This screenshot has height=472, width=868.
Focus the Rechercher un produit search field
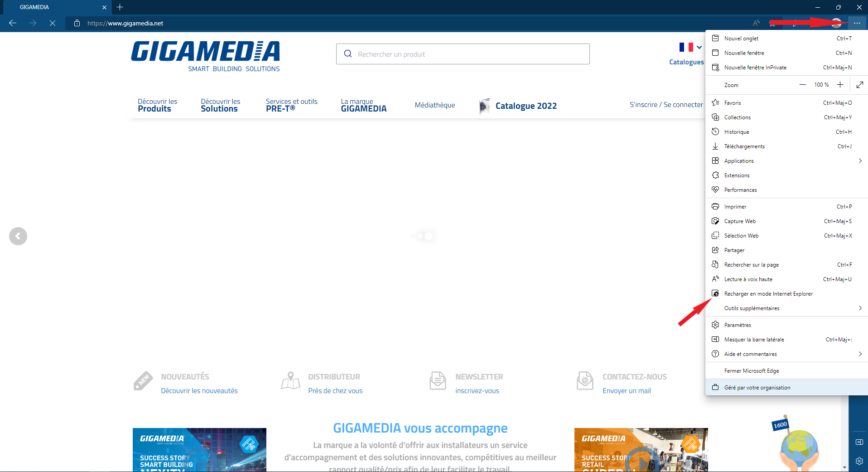click(463, 54)
